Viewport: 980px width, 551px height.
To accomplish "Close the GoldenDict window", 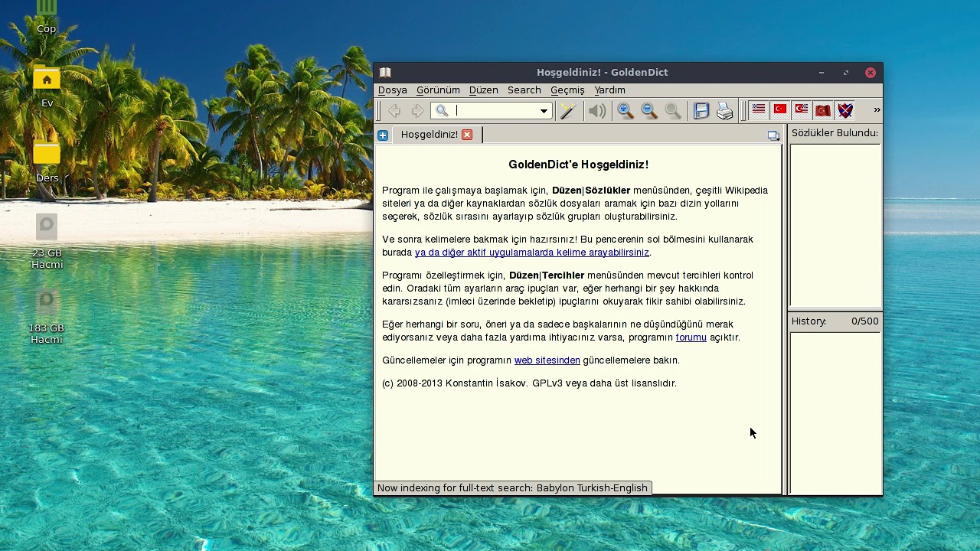I will (x=871, y=73).
